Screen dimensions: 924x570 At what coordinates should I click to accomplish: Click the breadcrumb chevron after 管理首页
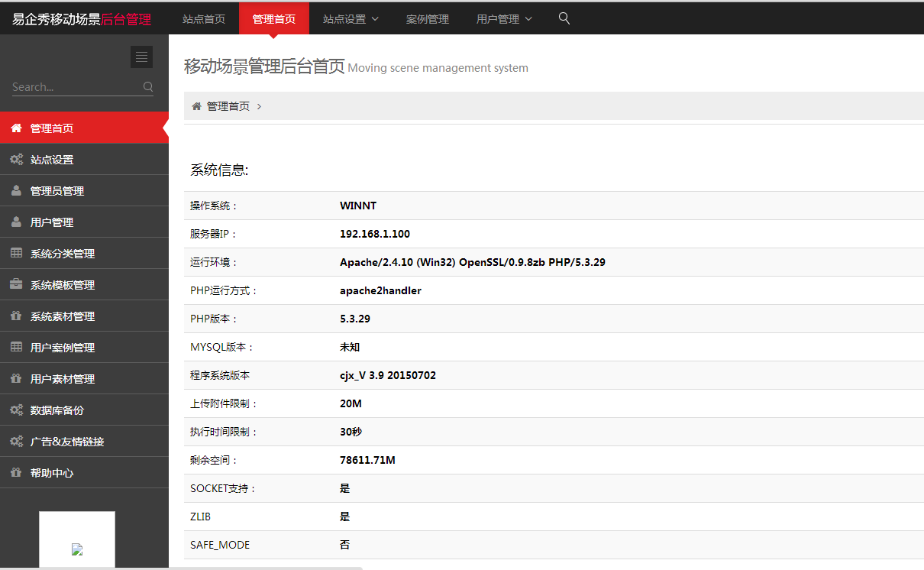point(260,107)
